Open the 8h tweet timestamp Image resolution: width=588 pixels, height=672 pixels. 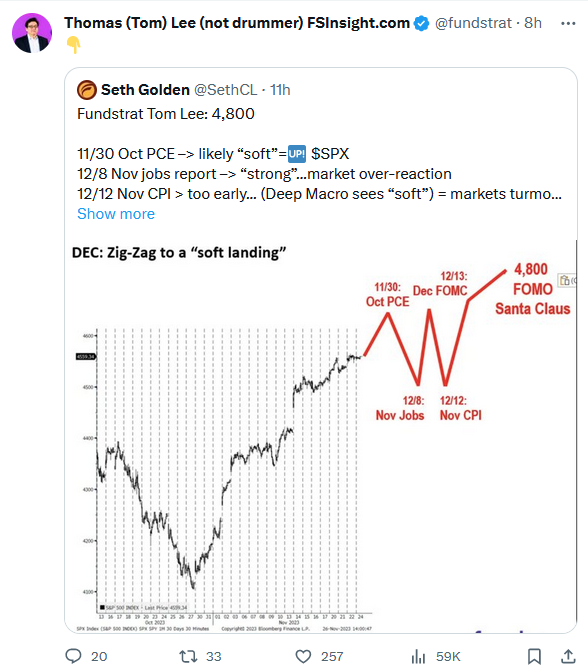coord(533,23)
